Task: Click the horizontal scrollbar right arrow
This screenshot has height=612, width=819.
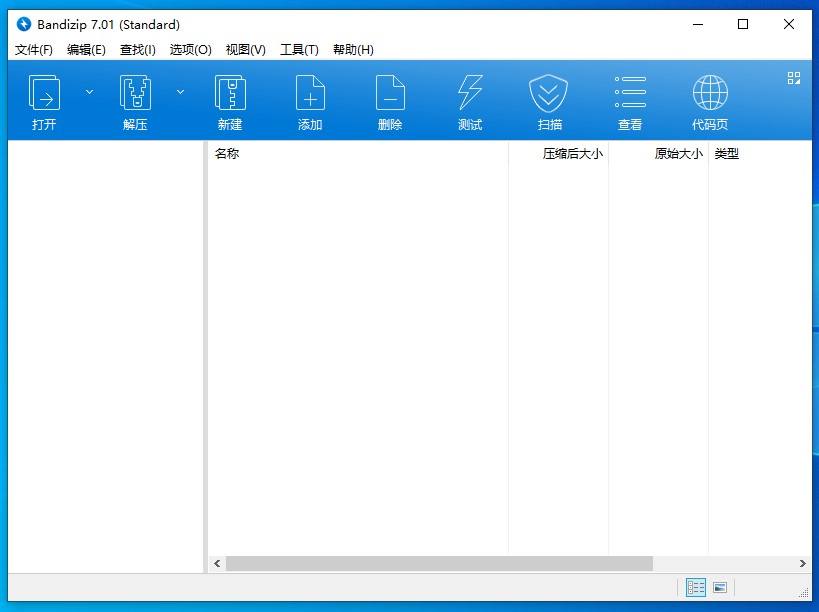Action: pyautogui.click(x=803, y=563)
